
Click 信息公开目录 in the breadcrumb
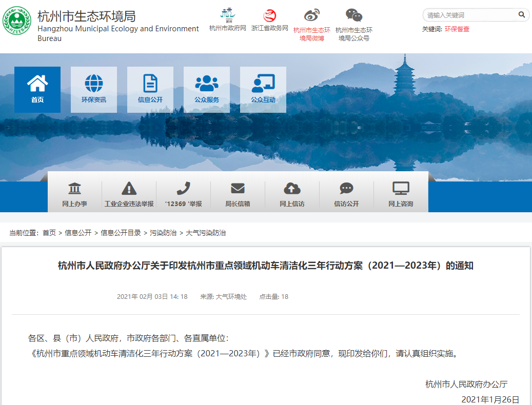(x=121, y=233)
